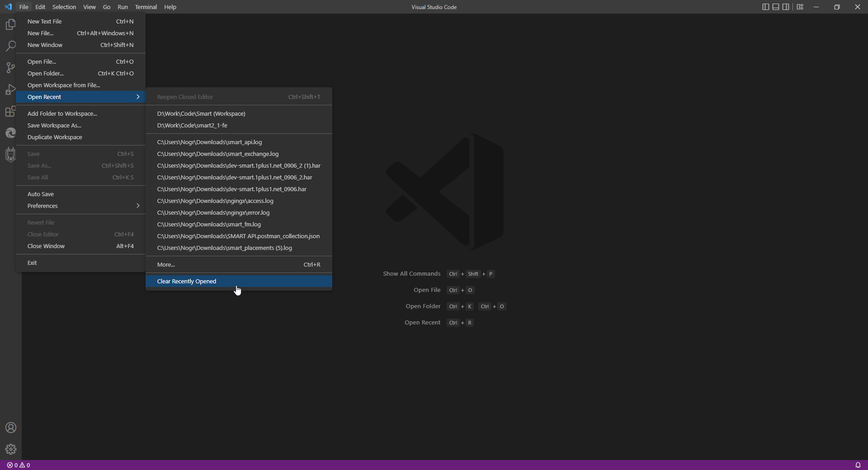Open the More... recent files picker

click(238, 264)
